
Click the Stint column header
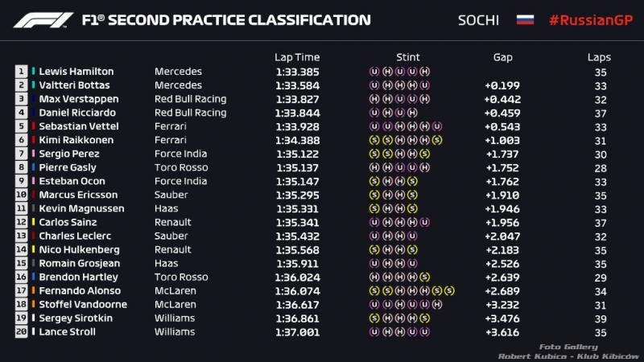tap(408, 57)
